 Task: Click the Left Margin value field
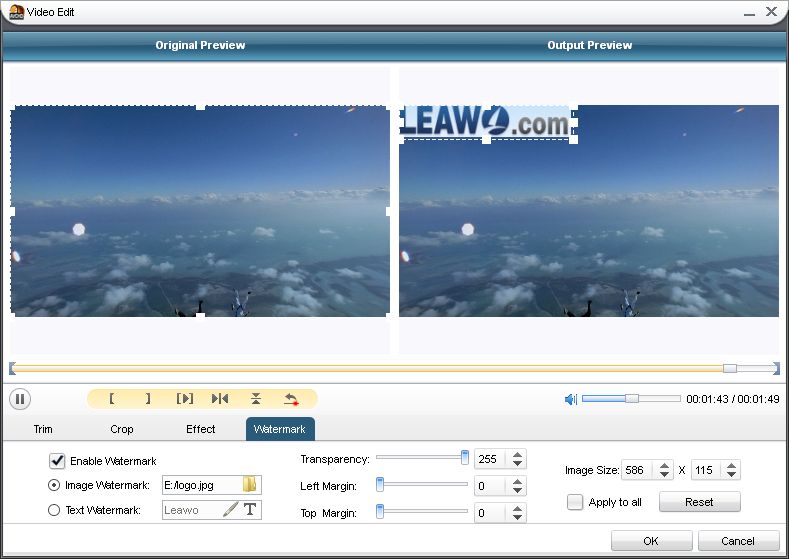click(x=492, y=486)
